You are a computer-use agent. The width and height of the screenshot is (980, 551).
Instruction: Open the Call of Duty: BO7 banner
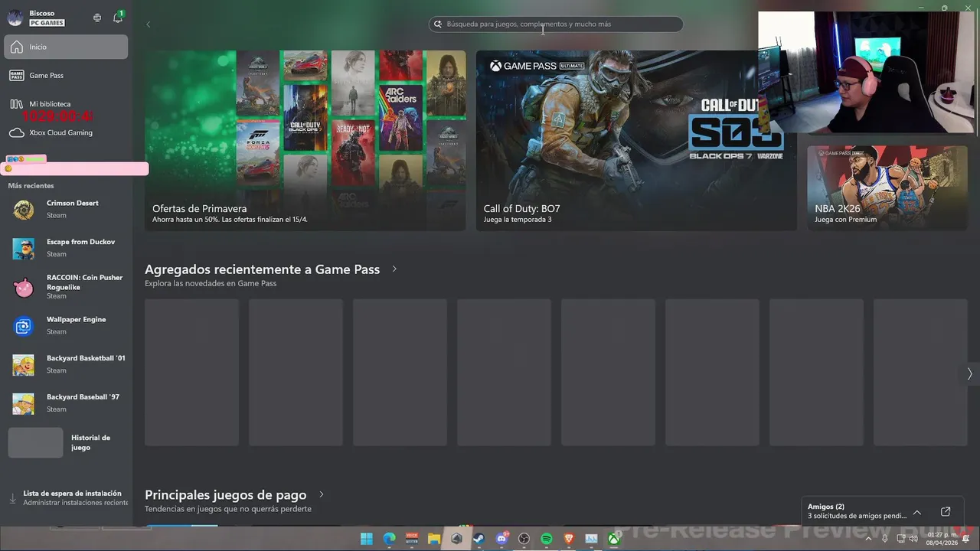point(636,140)
